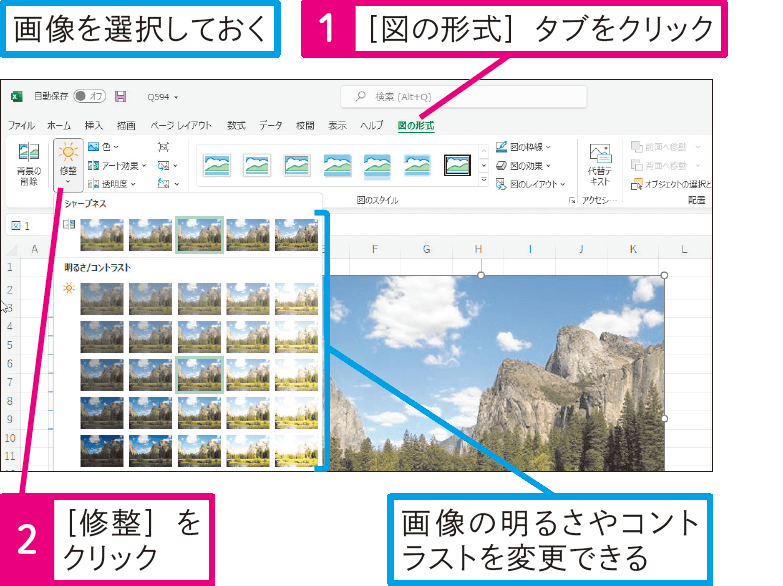Open the ファイル tab
This screenshot has width=783, height=586.
21,125
